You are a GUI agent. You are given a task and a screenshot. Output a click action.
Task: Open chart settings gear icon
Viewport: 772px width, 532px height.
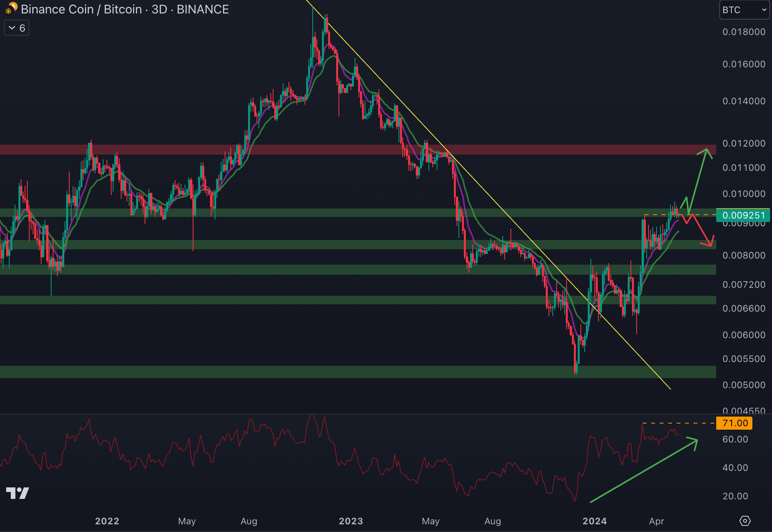[x=745, y=521]
